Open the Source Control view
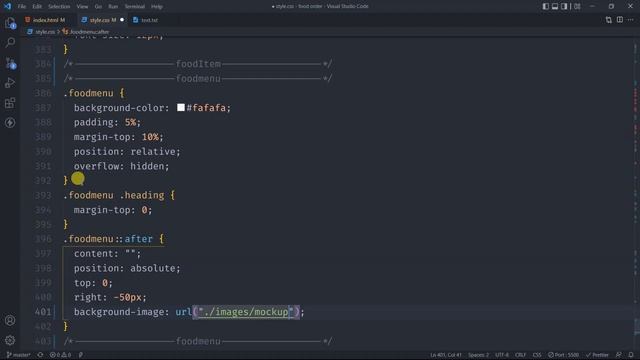Image resolution: width=640 pixels, height=360 pixels. coord(10,63)
